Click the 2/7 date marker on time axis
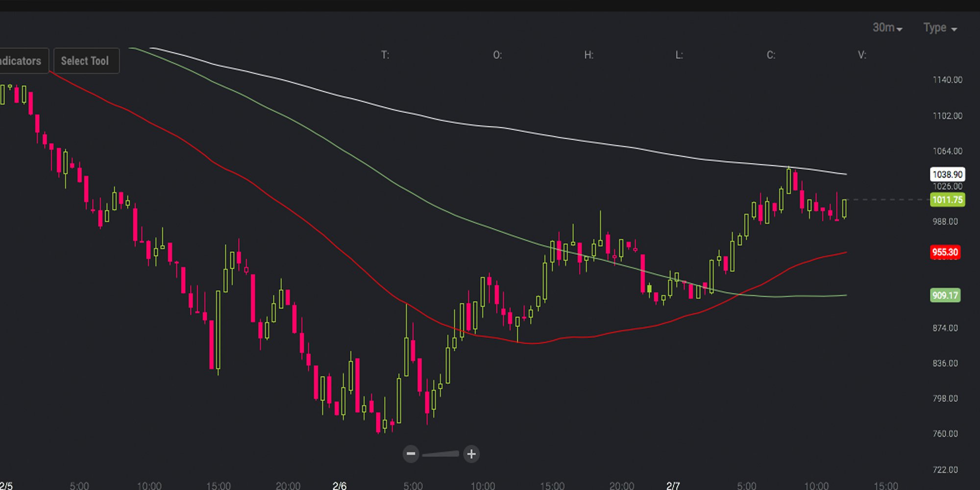The image size is (980, 490). click(673, 486)
